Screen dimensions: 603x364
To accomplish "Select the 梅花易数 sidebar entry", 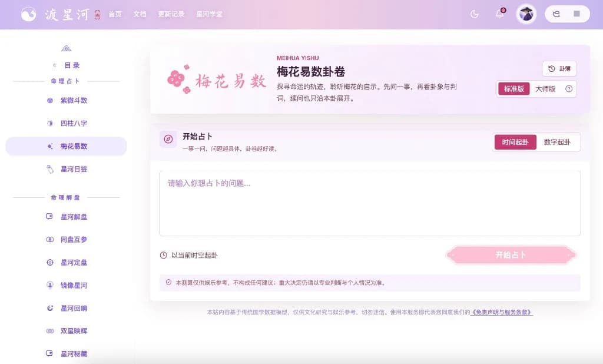I will pyautogui.click(x=66, y=146).
